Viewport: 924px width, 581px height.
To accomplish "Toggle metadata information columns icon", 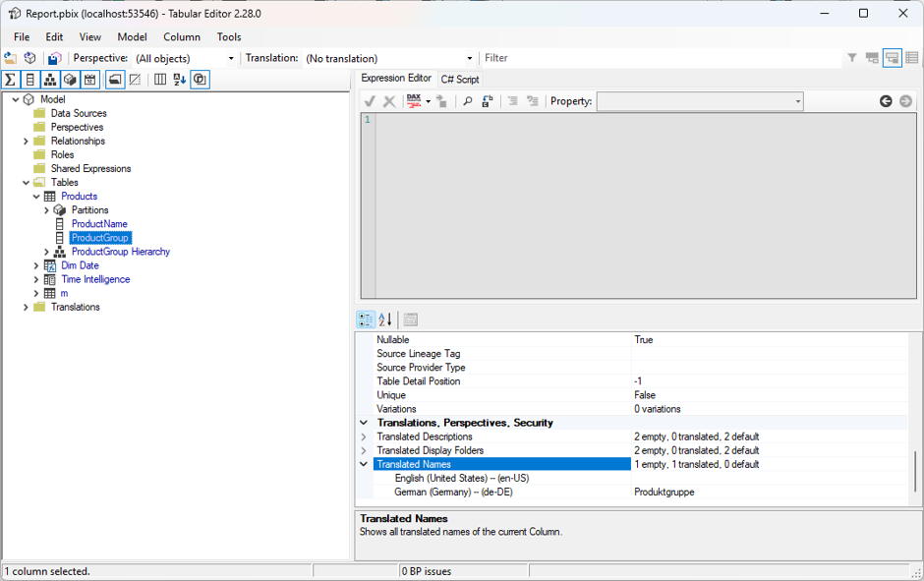I will coord(160,80).
